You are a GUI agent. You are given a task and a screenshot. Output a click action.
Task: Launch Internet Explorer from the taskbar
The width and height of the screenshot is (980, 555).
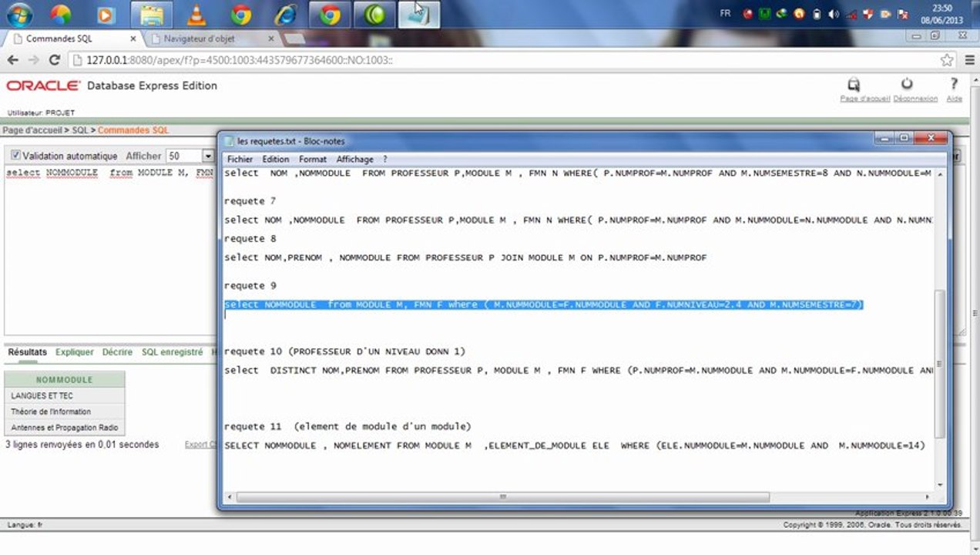pyautogui.click(x=286, y=14)
